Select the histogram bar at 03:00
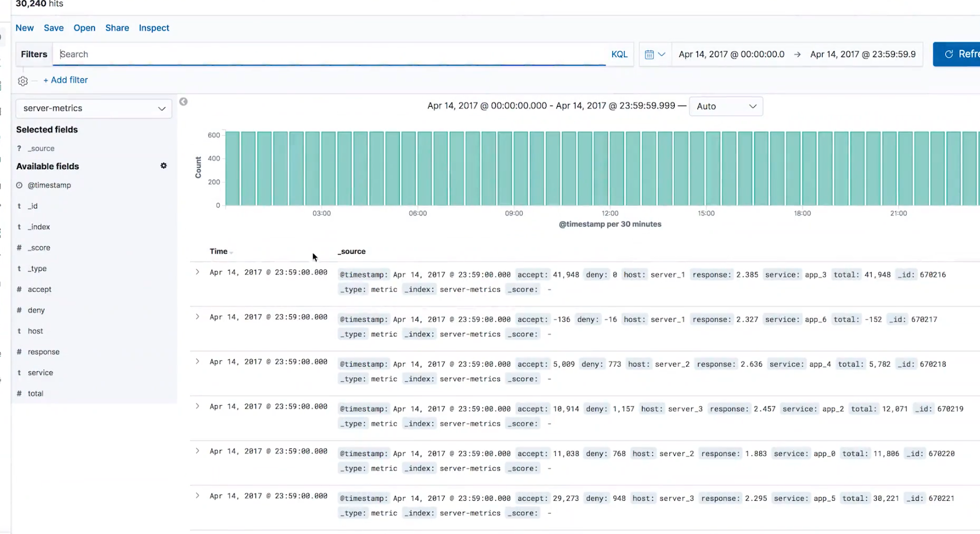This screenshot has width=980, height=534. click(x=329, y=168)
